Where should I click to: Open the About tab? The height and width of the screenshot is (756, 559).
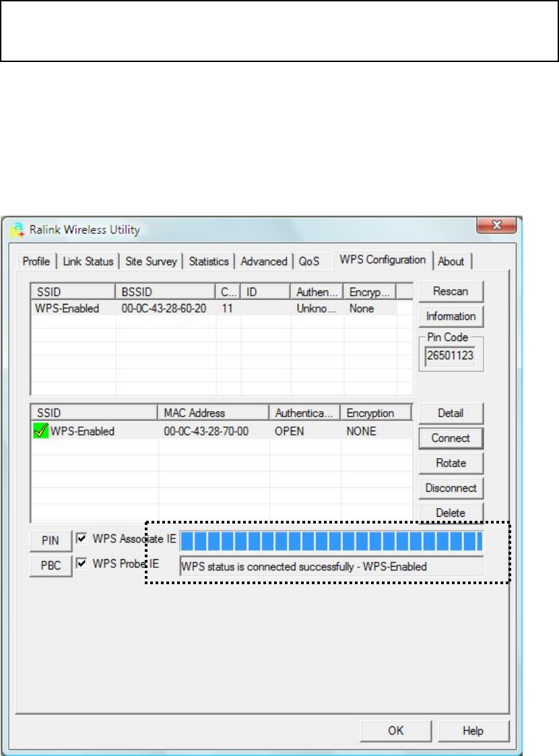451,261
